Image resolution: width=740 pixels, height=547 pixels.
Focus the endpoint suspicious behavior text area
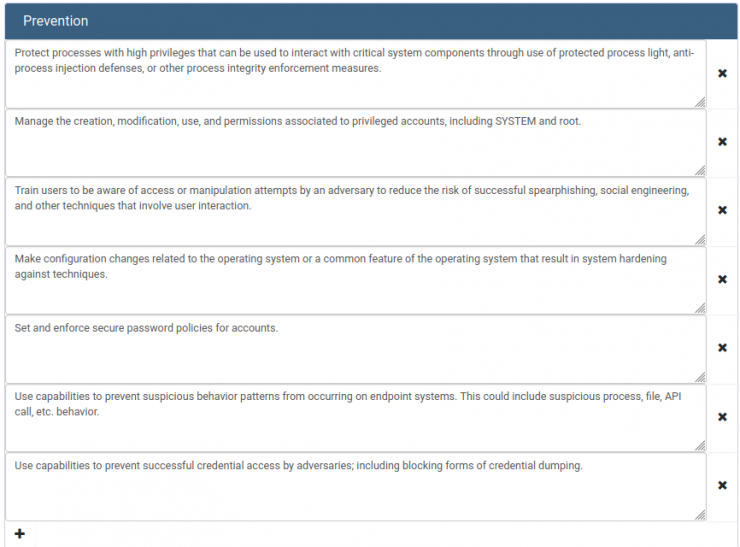pyautogui.click(x=356, y=418)
